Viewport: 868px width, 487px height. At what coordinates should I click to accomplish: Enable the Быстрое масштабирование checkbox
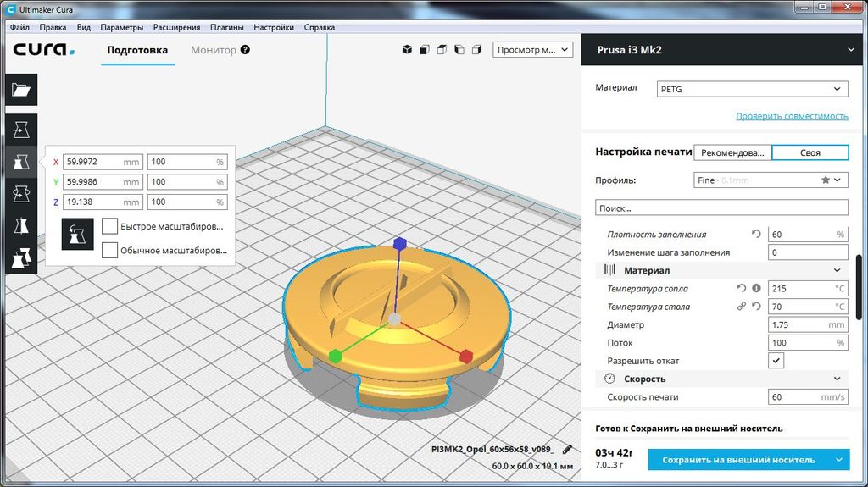pyautogui.click(x=109, y=226)
